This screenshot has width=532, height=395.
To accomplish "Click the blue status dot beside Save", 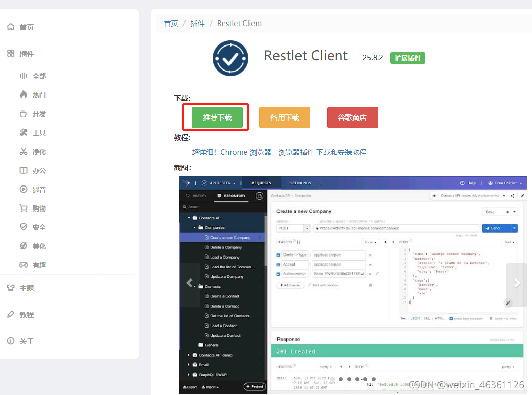I will (507, 212).
